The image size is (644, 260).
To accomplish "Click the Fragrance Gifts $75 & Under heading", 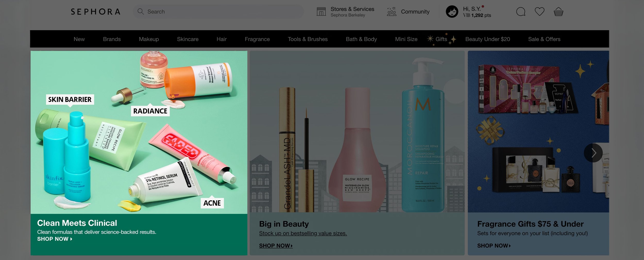I will point(530,224).
